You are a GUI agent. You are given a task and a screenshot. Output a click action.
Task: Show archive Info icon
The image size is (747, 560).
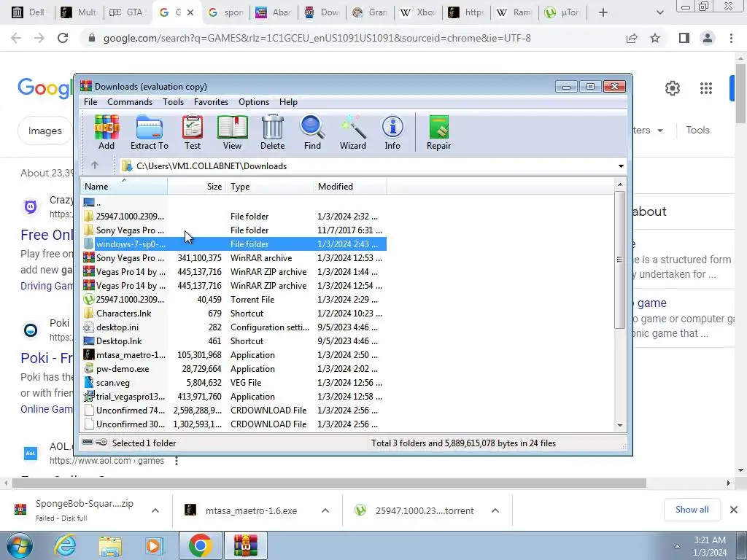click(392, 133)
